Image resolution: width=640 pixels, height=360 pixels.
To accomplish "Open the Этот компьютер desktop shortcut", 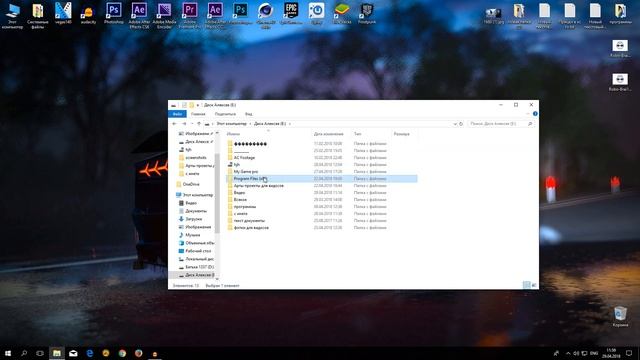I will coord(12,16).
